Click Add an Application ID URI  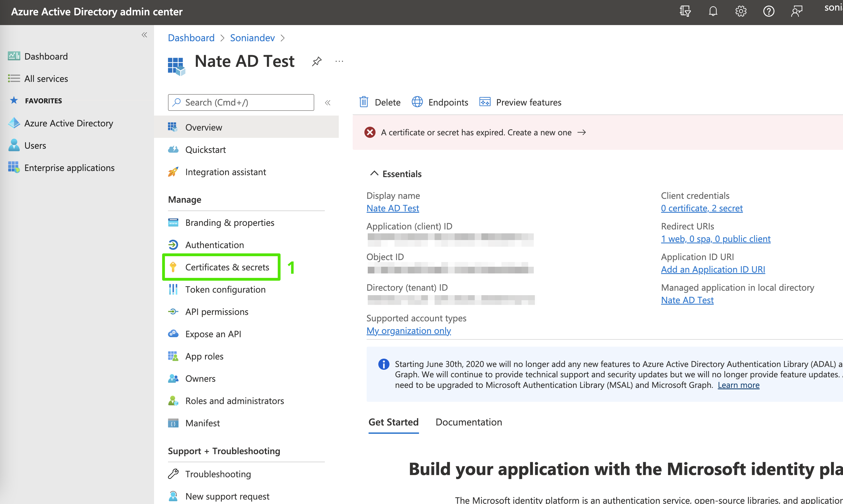point(713,270)
